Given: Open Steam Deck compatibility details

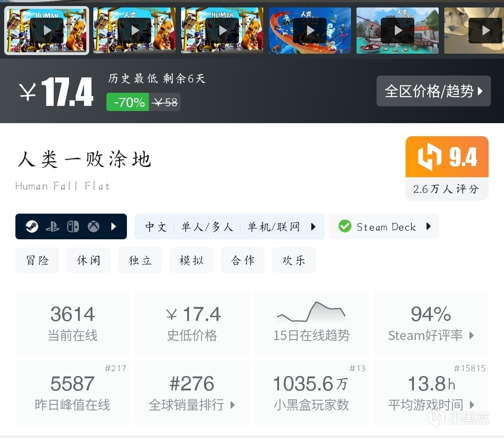Looking at the screenshot, I should point(384,227).
